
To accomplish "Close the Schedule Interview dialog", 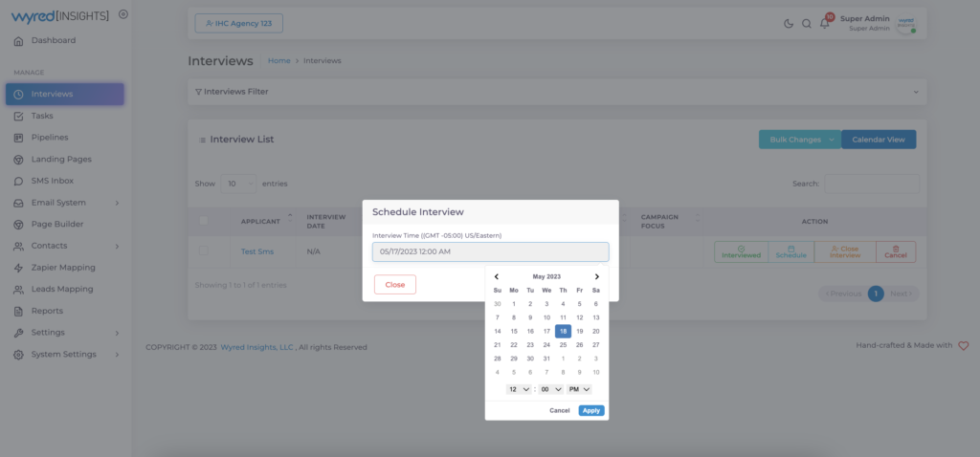I will pos(395,285).
